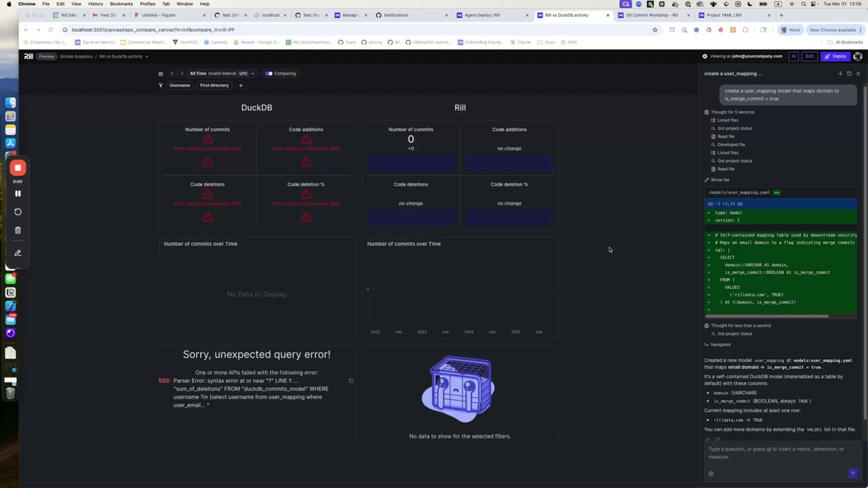The width and height of the screenshot is (868, 488).
Task: Open the Trash in the dock
Action: pyautogui.click(x=10, y=392)
